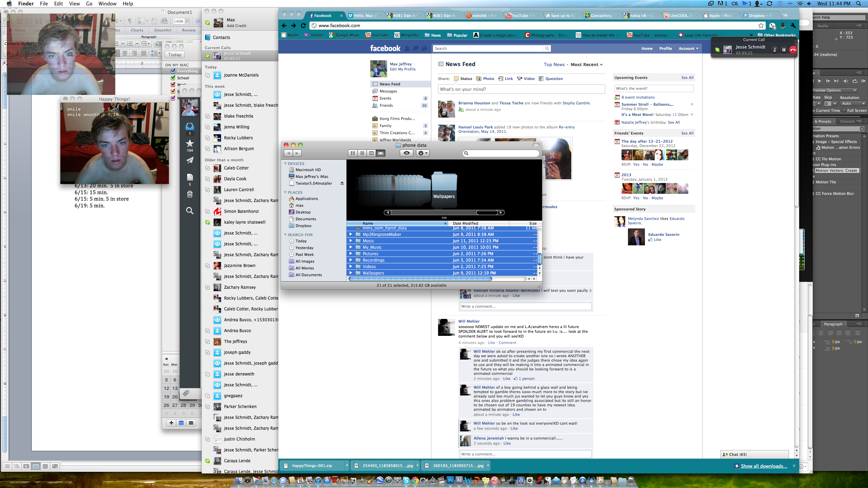This screenshot has width=868, height=488.
Task: Open the SmartArt ribbon tab in Word
Action: (x=163, y=30)
